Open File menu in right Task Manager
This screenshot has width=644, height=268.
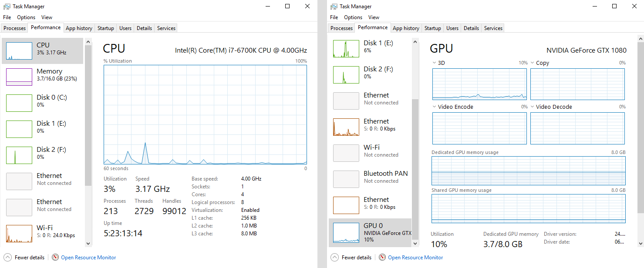point(334,17)
